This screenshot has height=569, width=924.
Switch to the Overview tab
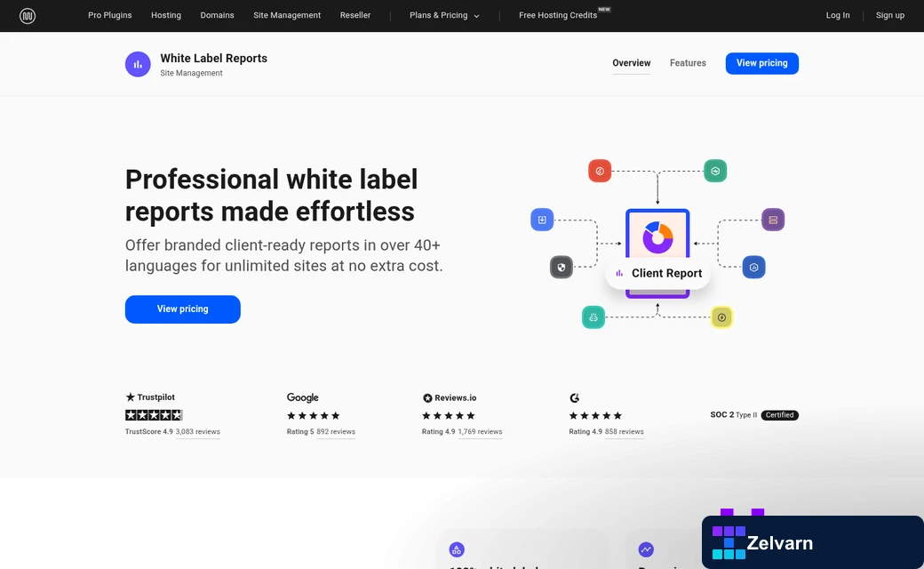(x=631, y=63)
